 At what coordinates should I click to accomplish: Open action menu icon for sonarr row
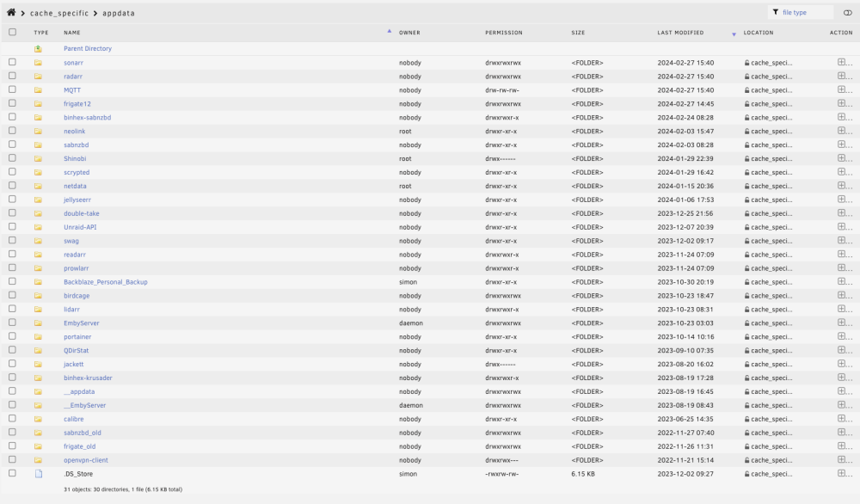pyautogui.click(x=841, y=62)
